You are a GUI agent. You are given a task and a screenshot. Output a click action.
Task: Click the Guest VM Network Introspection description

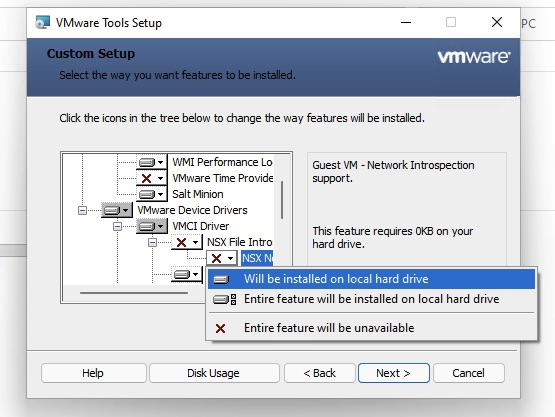(x=393, y=172)
